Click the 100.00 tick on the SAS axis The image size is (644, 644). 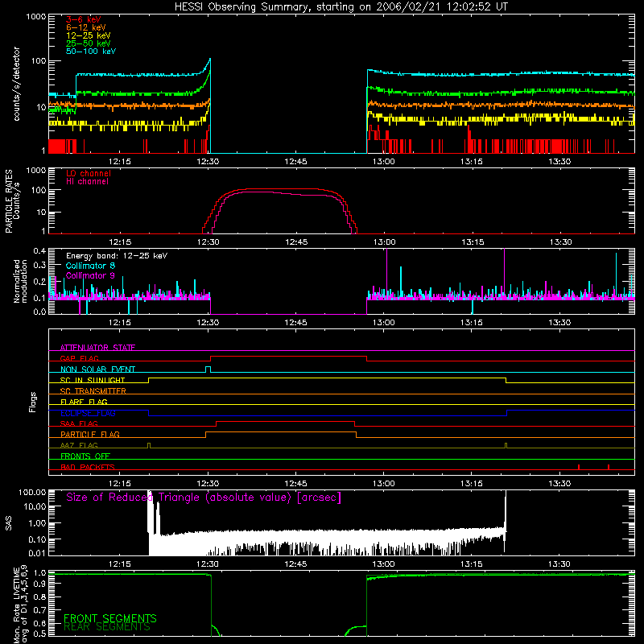pos(32,493)
